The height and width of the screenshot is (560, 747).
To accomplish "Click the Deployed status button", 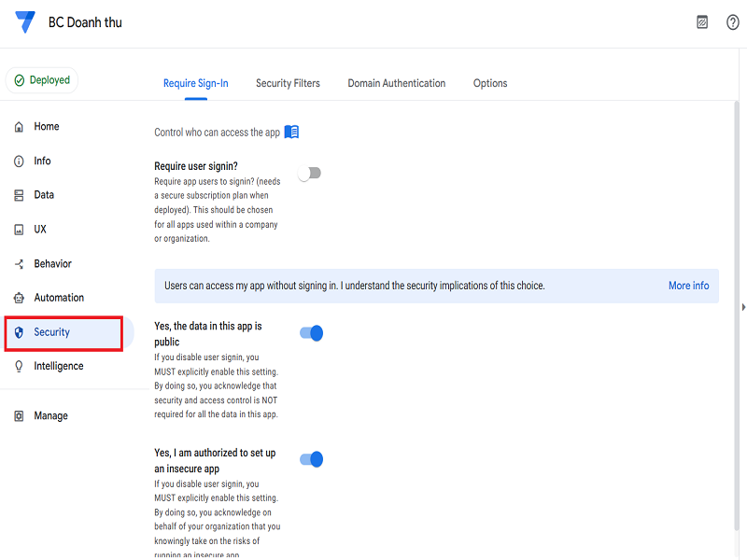I will [41, 80].
